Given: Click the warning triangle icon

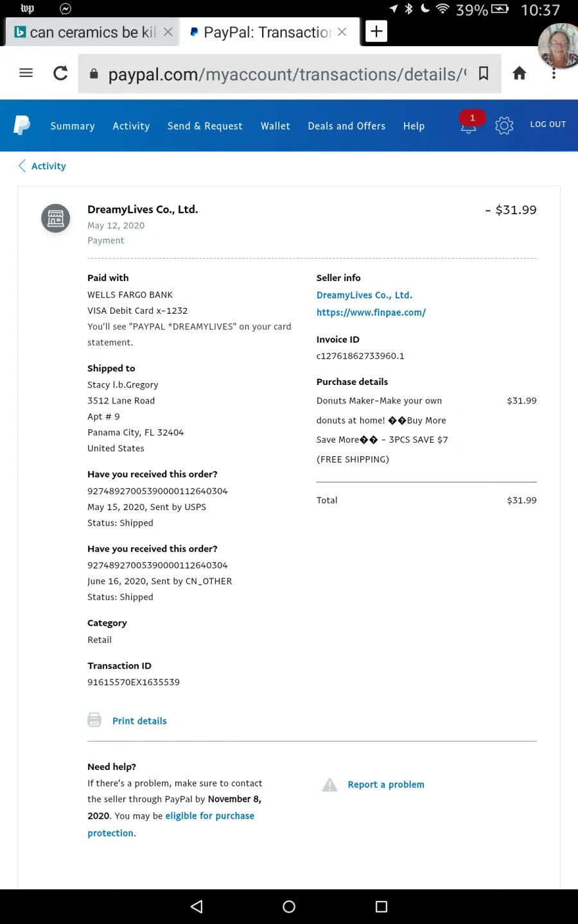Looking at the screenshot, I should (x=330, y=784).
